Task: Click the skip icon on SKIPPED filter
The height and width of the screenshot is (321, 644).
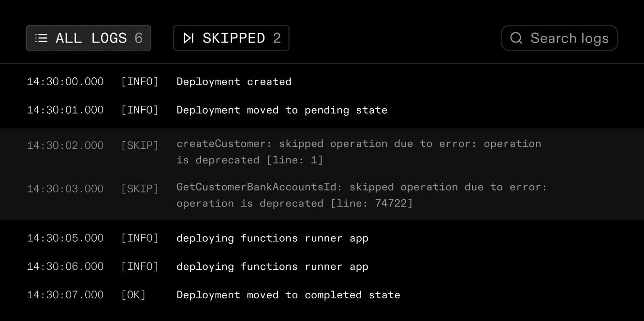Action: [x=188, y=38]
